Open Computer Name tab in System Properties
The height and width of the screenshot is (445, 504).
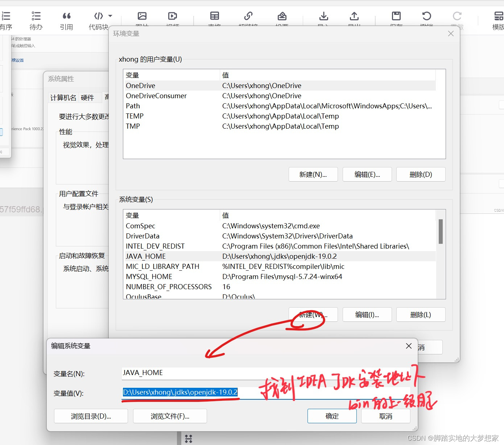[x=63, y=97]
